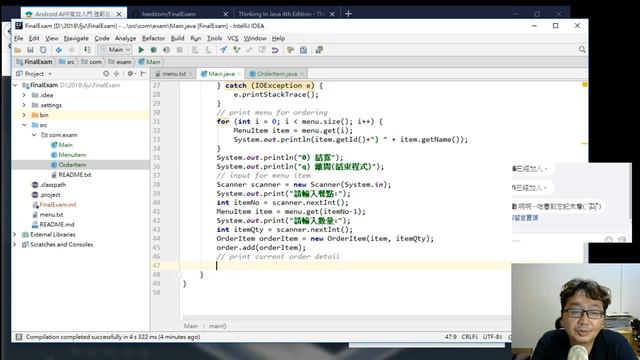This screenshot has height=360, width=640.
Task: Close the Main.java editor tab
Action: [240, 74]
